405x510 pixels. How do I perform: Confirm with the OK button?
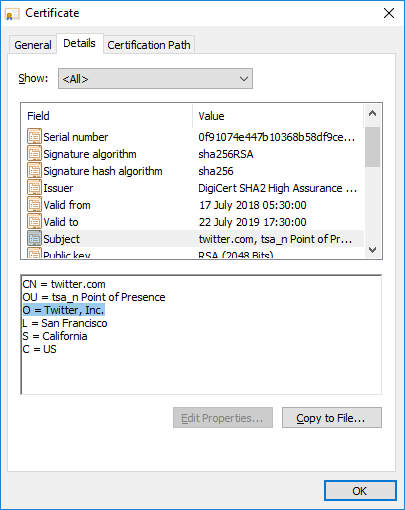(x=360, y=491)
